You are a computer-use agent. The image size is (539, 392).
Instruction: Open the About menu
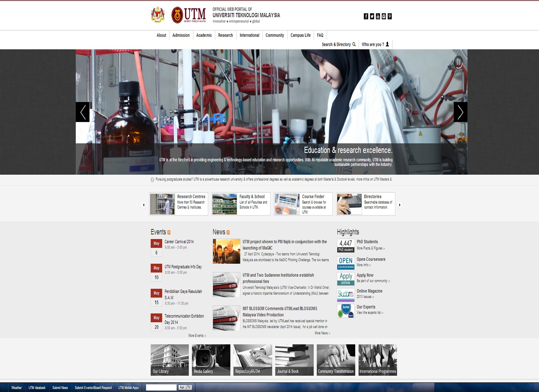coord(161,35)
